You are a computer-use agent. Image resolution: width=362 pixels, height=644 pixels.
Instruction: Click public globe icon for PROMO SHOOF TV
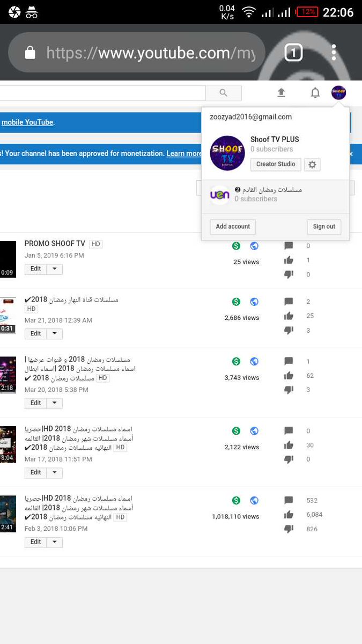coord(254,246)
